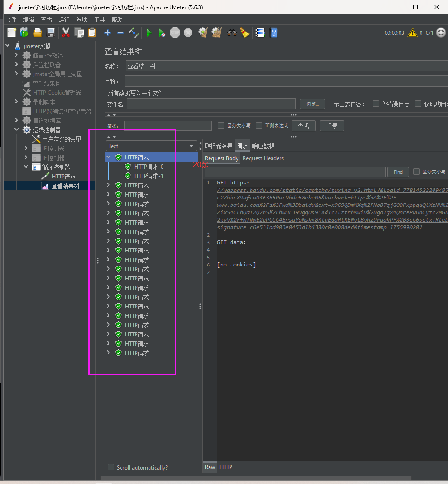This screenshot has width=448, height=484.
Task: Open the 文件 menu
Action: click(11, 20)
